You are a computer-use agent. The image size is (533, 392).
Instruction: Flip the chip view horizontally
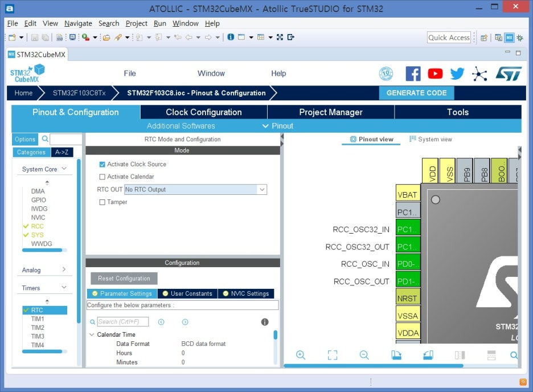click(460, 355)
